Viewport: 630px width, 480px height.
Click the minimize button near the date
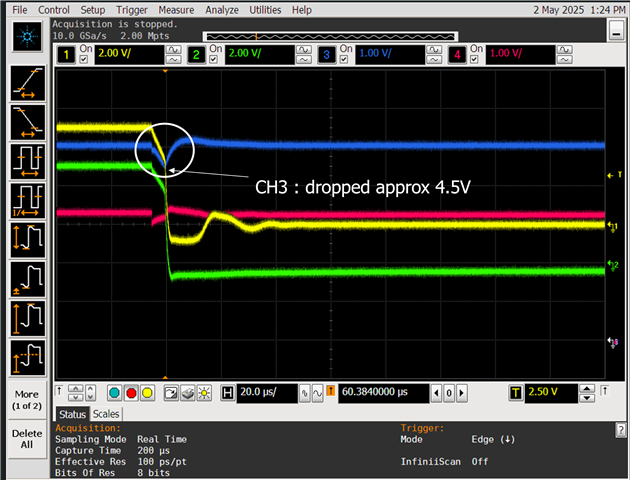click(616, 30)
